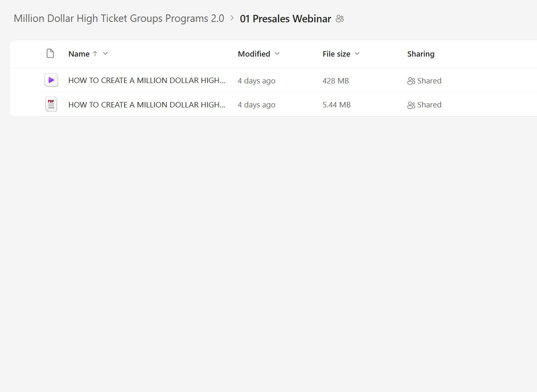Click the Modified column header label

pyautogui.click(x=254, y=54)
